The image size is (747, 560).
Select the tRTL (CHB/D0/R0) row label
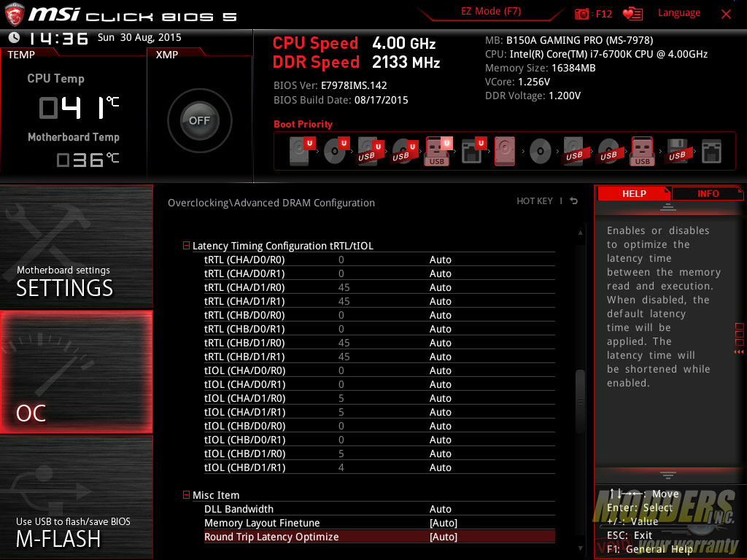tap(244, 315)
